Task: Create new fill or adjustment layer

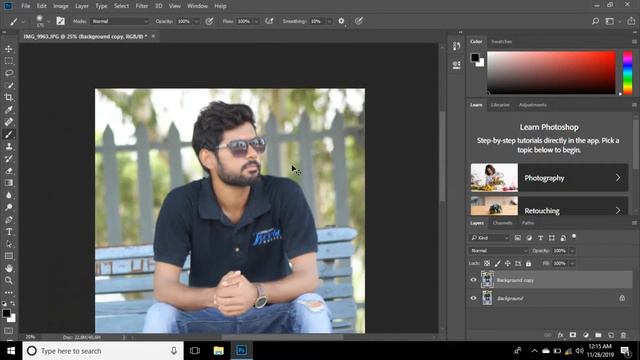Action: click(586, 335)
